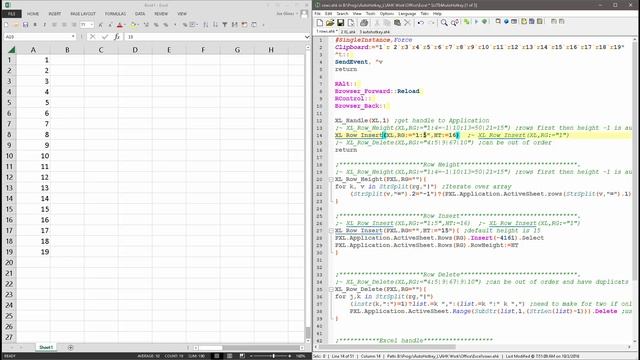
Task: Open SciTE Language menu
Action: pyautogui.click(x=407, y=13)
